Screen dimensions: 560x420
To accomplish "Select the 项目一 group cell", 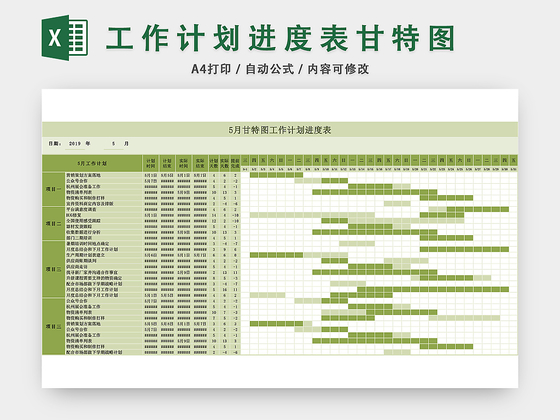I will [x=54, y=189].
